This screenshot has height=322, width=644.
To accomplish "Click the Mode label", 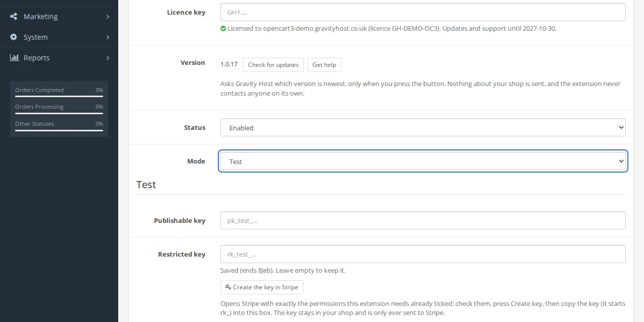I will point(196,161).
